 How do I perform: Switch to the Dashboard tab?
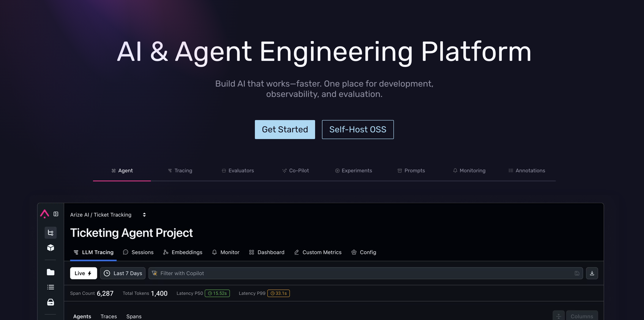pyautogui.click(x=271, y=252)
